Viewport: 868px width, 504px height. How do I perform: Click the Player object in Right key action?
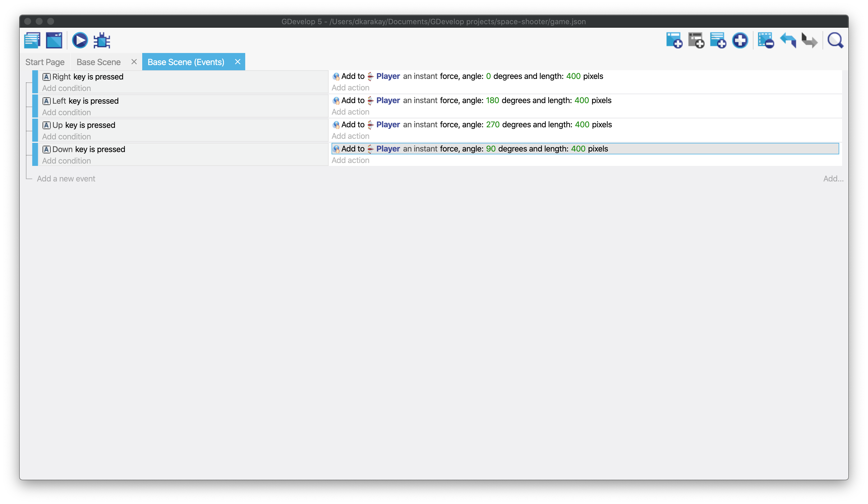pos(388,76)
